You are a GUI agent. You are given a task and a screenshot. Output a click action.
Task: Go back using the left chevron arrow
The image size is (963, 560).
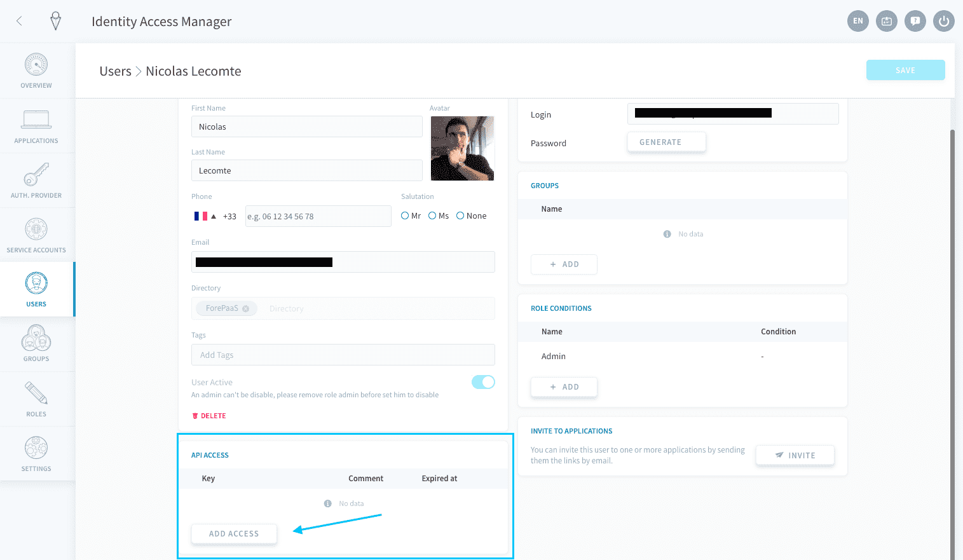pyautogui.click(x=19, y=21)
